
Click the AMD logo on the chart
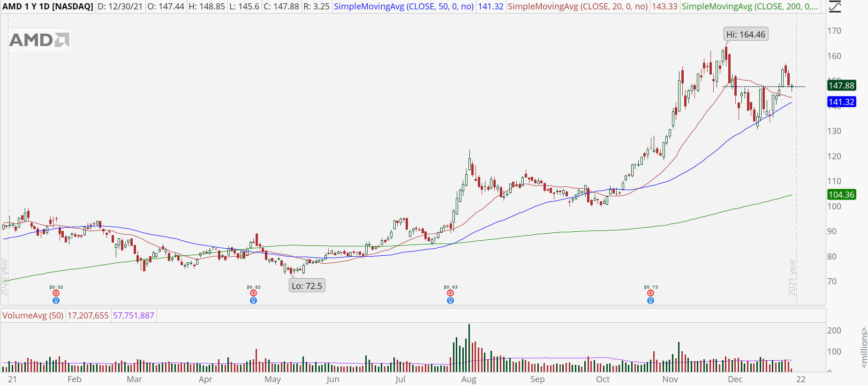(39, 40)
